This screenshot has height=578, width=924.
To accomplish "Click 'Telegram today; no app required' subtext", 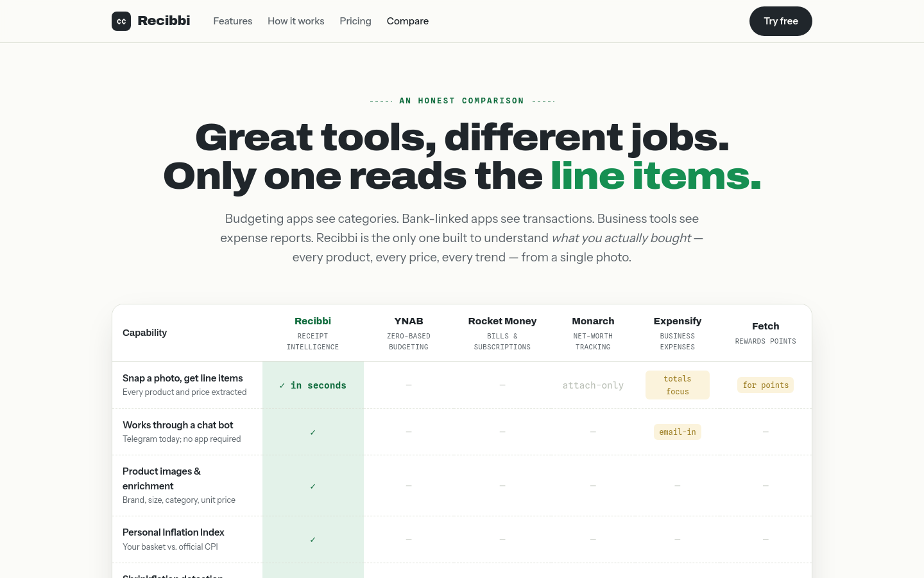I will 182,439.
